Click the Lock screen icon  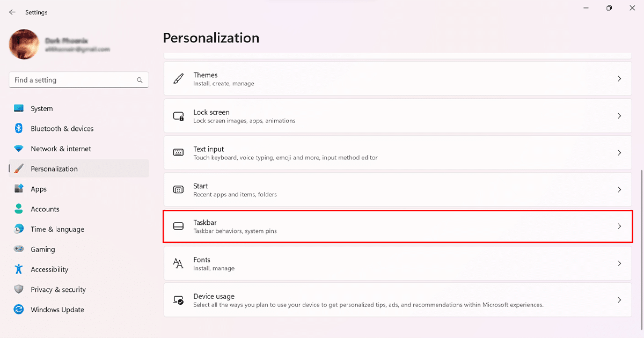(x=179, y=116)
